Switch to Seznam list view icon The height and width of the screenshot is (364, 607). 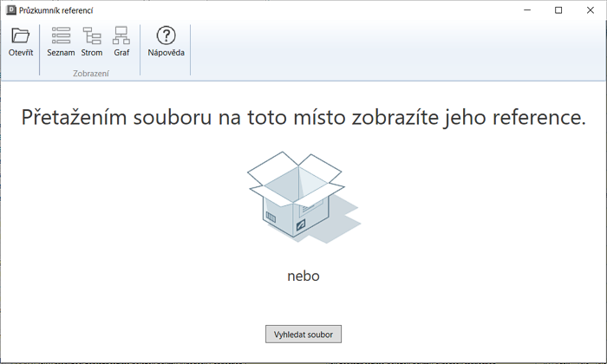point(61,36)
